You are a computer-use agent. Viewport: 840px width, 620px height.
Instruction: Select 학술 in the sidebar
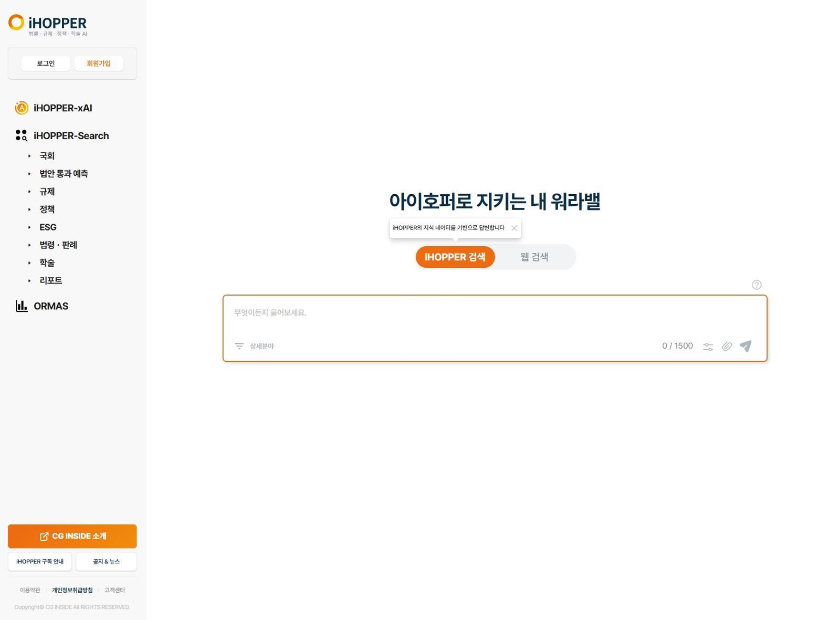point(47,263)
